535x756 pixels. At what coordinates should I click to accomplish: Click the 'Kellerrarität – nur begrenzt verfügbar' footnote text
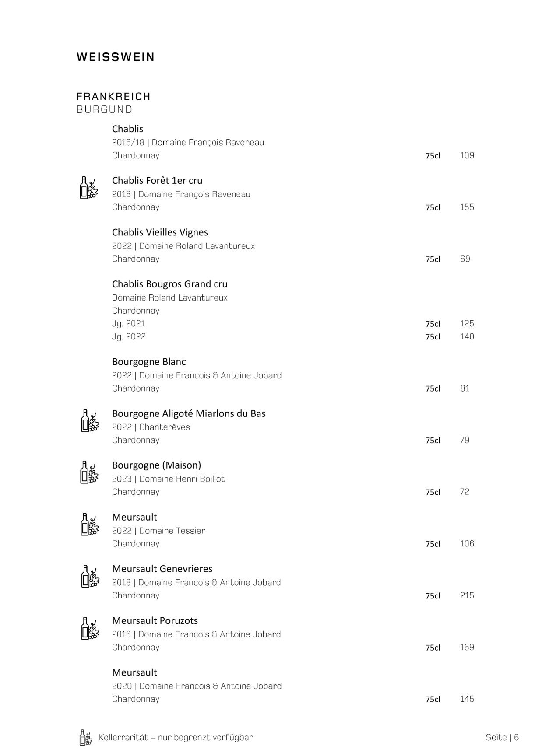[176, 737]
